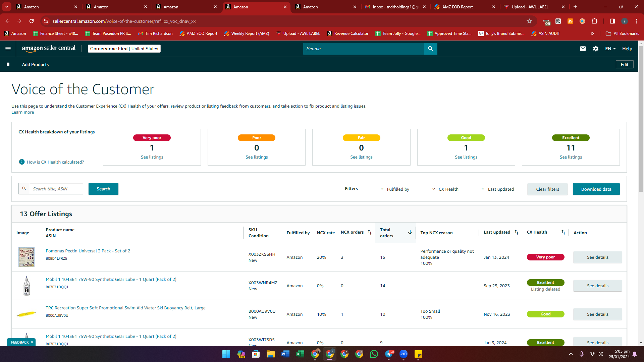
Task: Open Zoom from the taskbar
Action: coord(404,354)
